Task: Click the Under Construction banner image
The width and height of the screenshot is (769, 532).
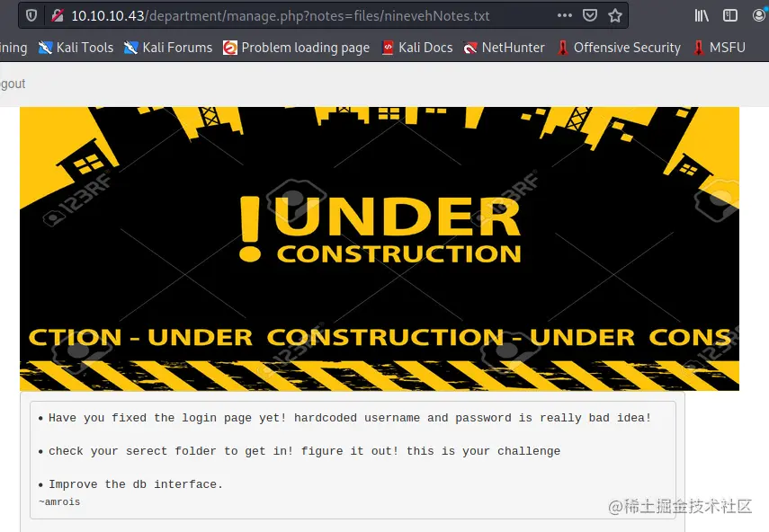Action: click(x=380, y=249)
